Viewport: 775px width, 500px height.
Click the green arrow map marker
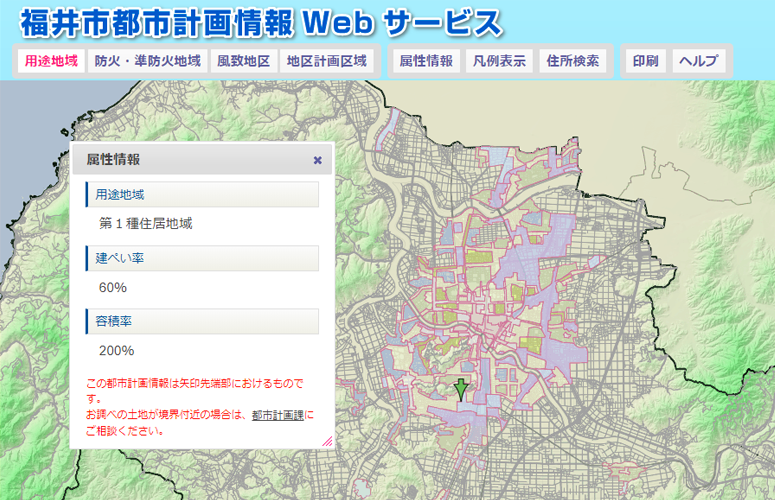coord(461,390)
